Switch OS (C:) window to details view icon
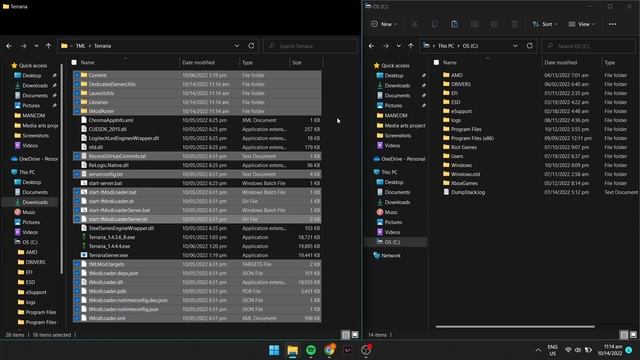The width and height of the screenshot is (640, 360). (624, 335)
